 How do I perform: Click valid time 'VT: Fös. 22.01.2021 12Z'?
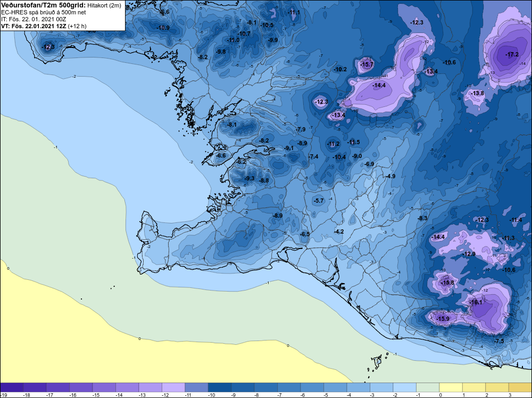pyautogui.click(x=34, y=26)
